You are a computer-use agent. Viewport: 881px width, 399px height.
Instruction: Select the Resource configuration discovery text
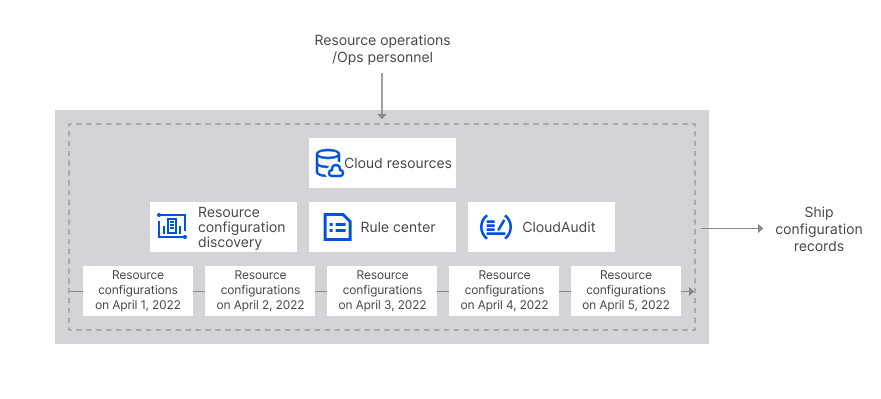(x=242, y=227)
